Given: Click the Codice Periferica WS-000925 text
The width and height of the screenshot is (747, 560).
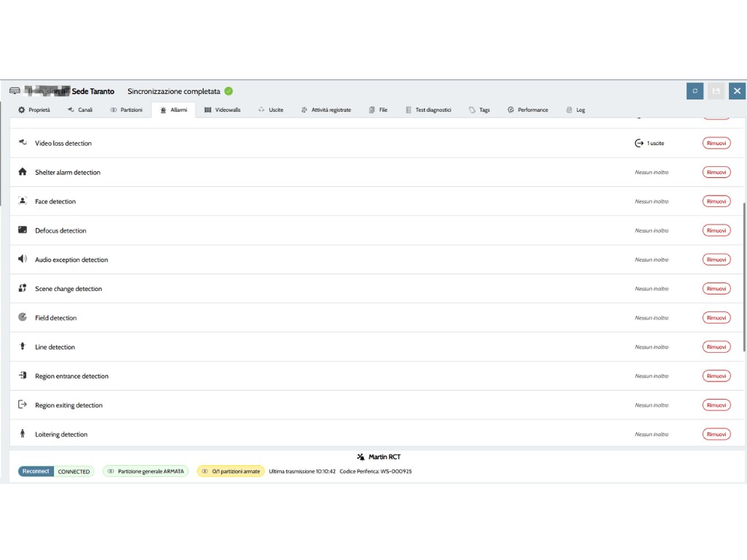Looking at the screenshot, I should [x=376, y=472].
